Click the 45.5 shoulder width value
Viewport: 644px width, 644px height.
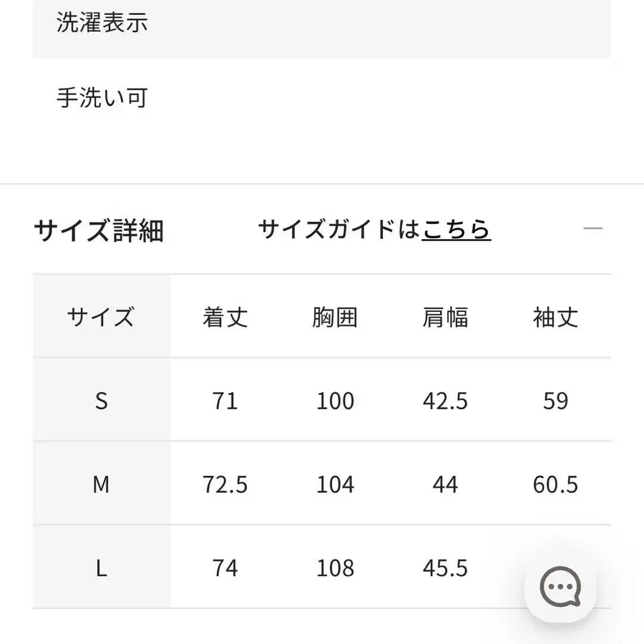(445, 568)
